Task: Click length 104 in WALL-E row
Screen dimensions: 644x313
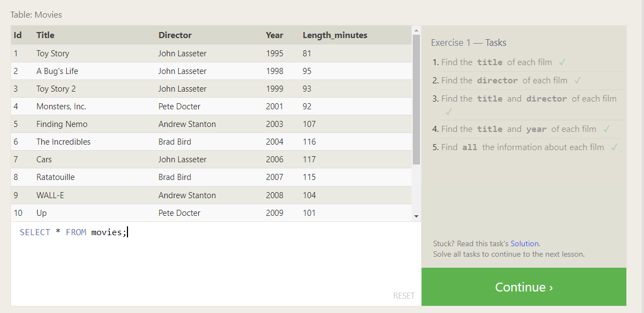Action: pyautogui.click(x=309, y=195)
